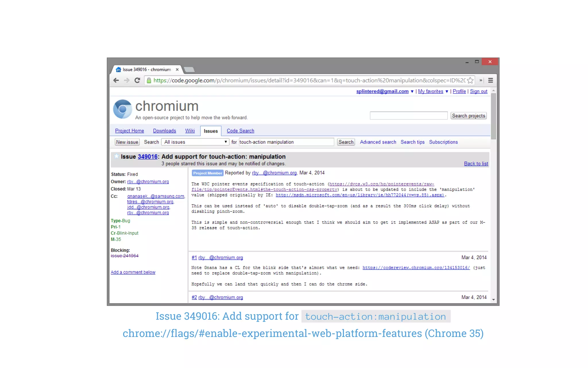This screenshot has width=588, height=368.
Task: Click the browser forward arrow
Action: [127, 80]
